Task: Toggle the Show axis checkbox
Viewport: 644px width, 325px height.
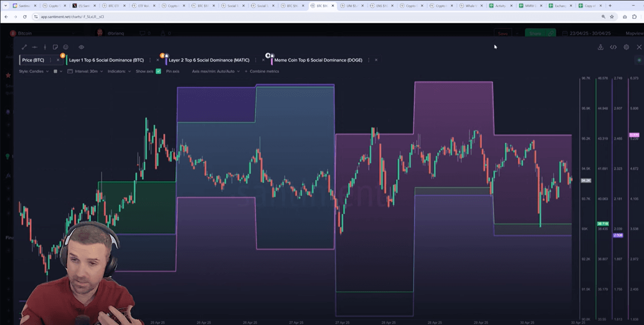Action: (158, 71)
